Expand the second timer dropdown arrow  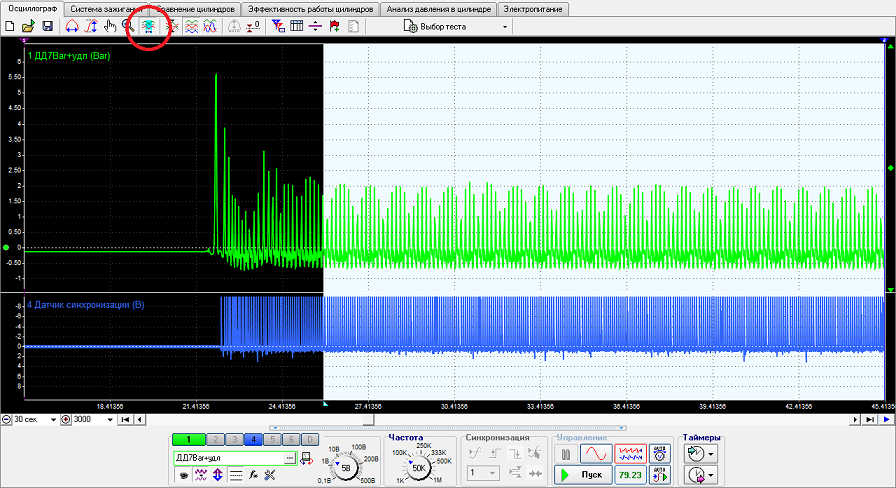[711, 475]
